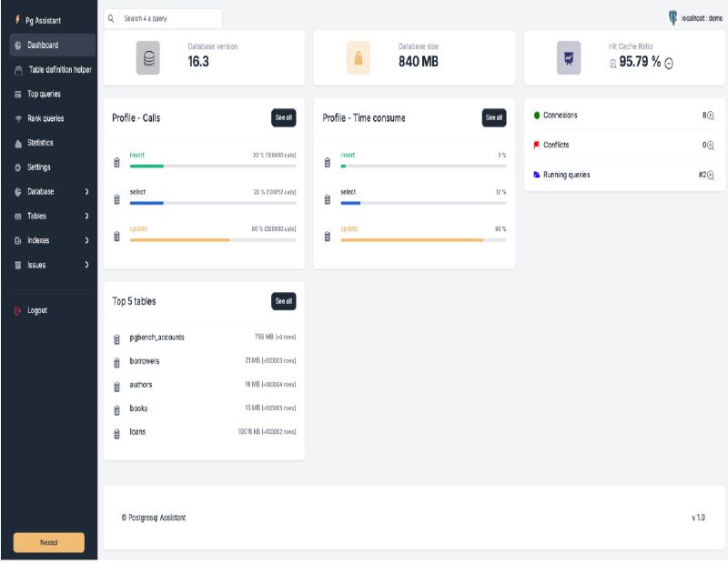The height and width of the screenshot is (564, 728).
Task: Click the 840 MB database size value
Action: point(419,62)
